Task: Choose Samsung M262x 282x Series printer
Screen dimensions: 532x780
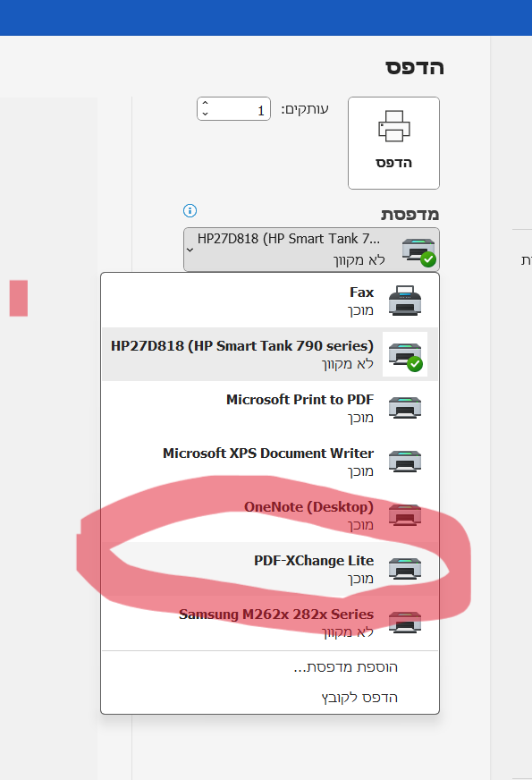Action: 270,623
